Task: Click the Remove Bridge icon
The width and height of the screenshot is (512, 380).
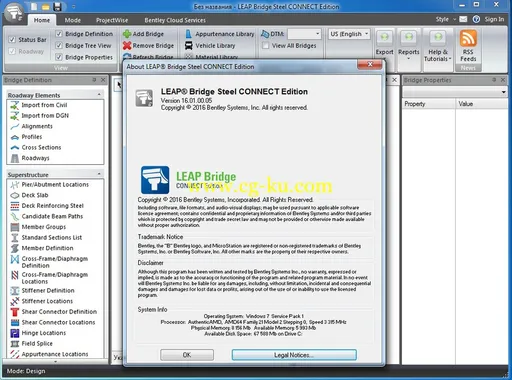Action: 127,46
